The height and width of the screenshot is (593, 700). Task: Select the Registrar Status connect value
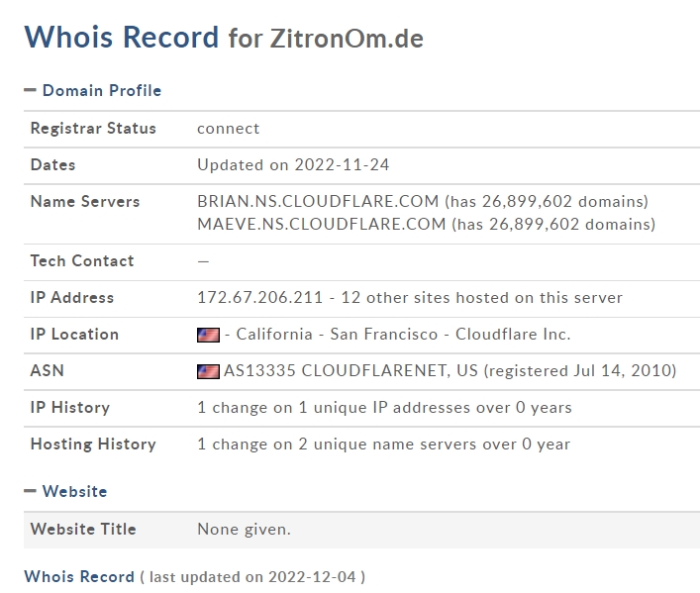pyautogui.click(x=228, y=129)
